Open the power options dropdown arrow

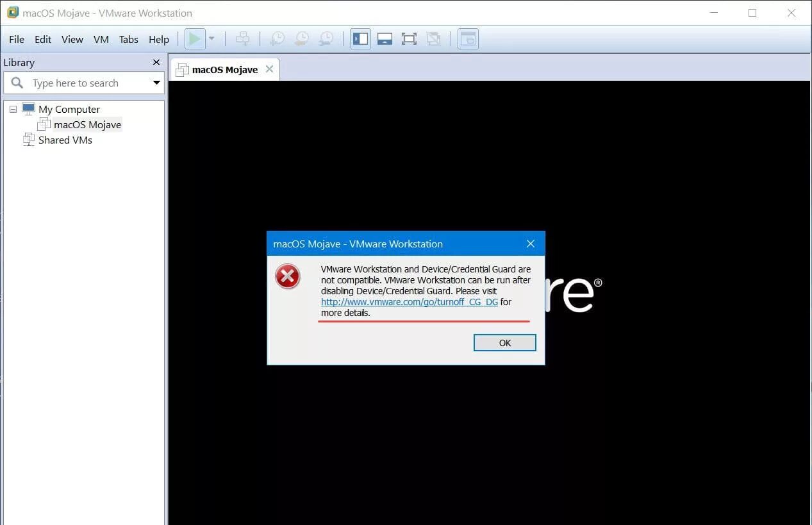coord(211,39)
